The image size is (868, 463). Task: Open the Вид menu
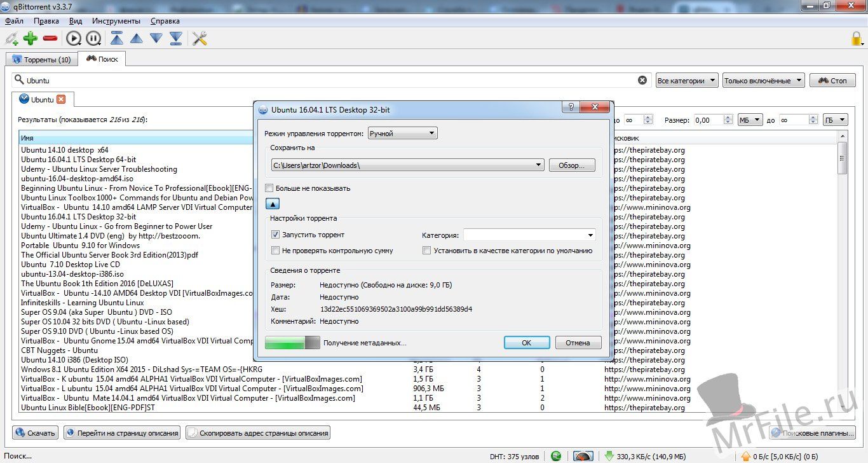point(76,21)
